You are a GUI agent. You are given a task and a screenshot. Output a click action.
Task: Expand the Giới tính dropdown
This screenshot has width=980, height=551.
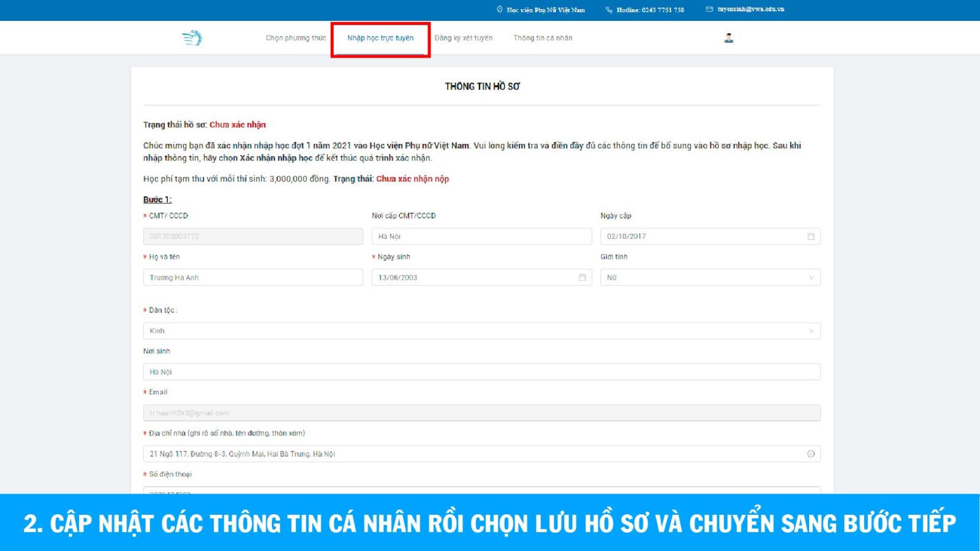pyautogui.click(x=710, y=277)
